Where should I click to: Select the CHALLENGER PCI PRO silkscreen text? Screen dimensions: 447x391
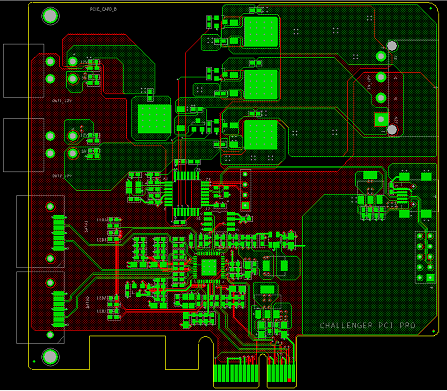(367, 325)
